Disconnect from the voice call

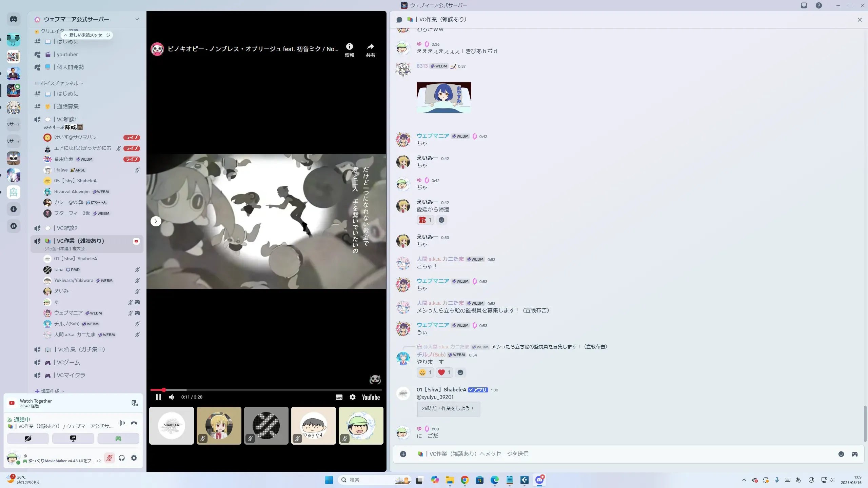[134, 423]
